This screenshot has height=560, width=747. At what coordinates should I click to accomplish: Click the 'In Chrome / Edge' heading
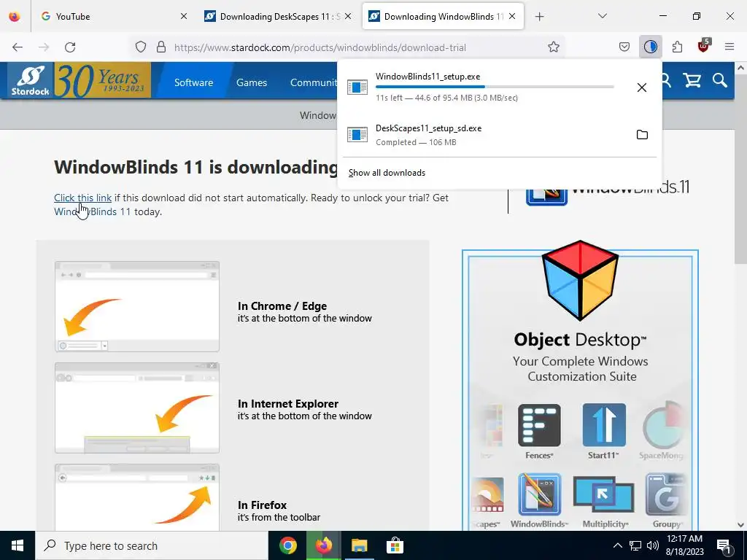point(282,306)
